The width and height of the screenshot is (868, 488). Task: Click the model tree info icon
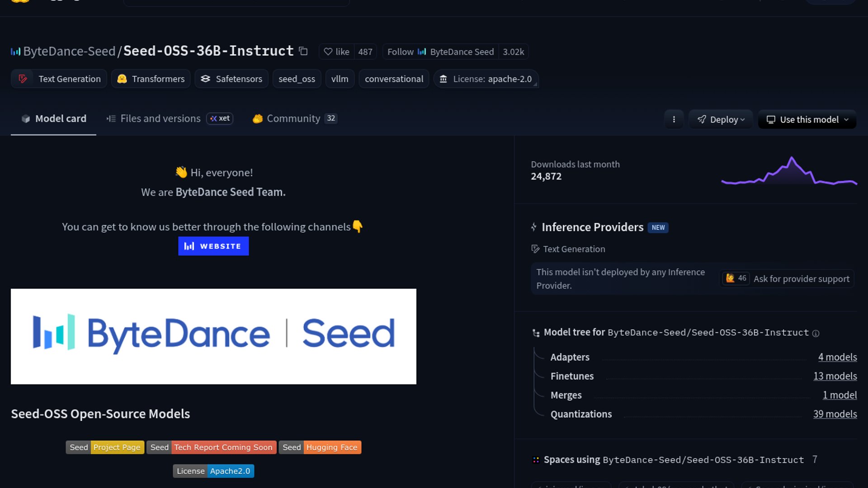pyautogui.click(x=816, y=333)
